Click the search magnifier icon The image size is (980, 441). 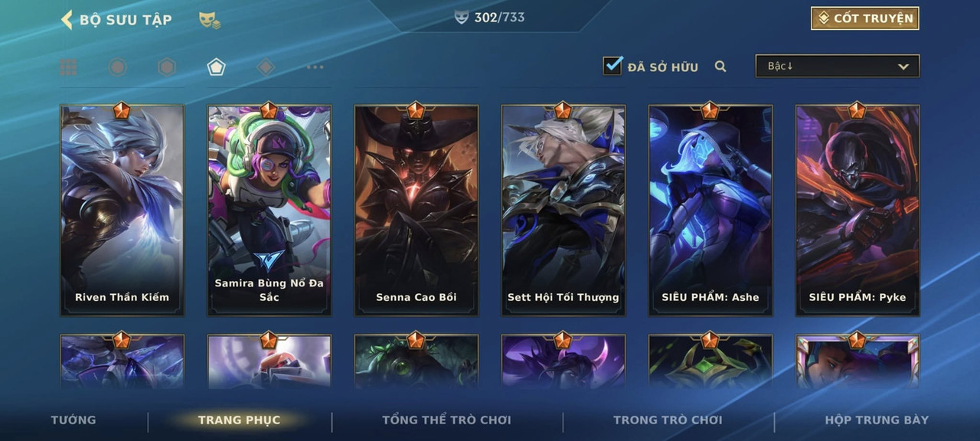click(x=720, y=67)
